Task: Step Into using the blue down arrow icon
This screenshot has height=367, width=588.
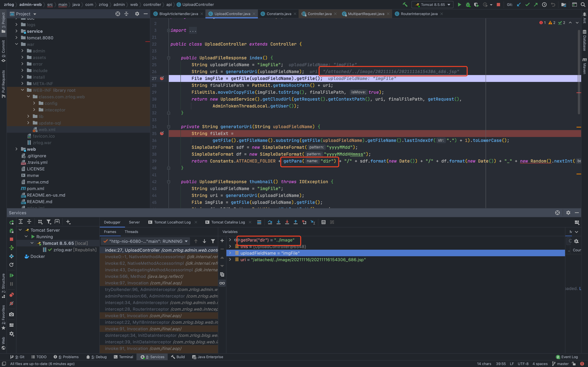Action: coord(279,222)
